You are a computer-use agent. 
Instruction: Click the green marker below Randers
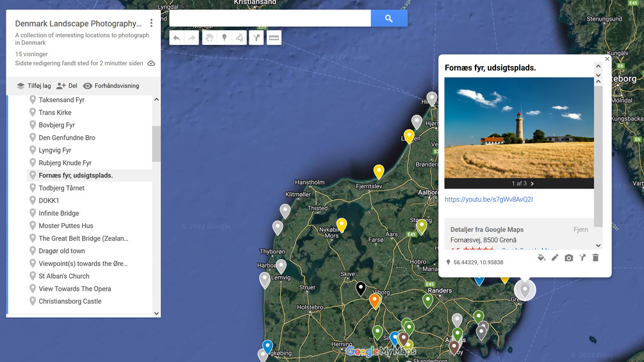tap(427, 300)
